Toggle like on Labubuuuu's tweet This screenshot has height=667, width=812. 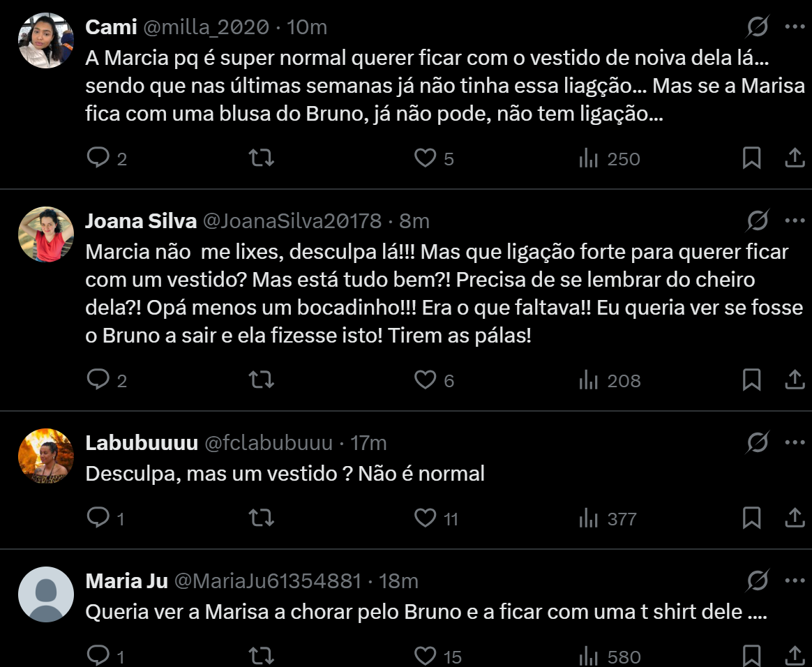pos(426,518)
